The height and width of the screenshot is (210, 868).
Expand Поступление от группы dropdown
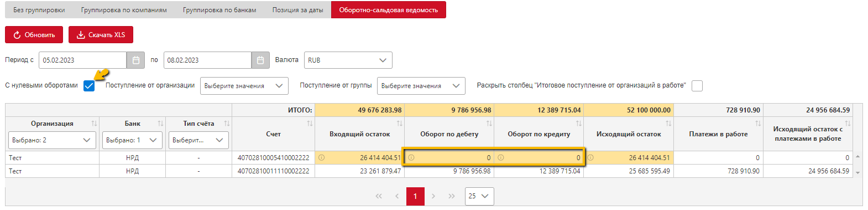pos(421,86)
